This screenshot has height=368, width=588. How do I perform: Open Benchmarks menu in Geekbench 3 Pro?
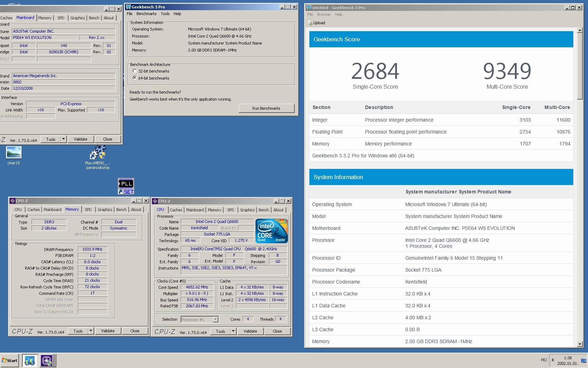point(146,14)
